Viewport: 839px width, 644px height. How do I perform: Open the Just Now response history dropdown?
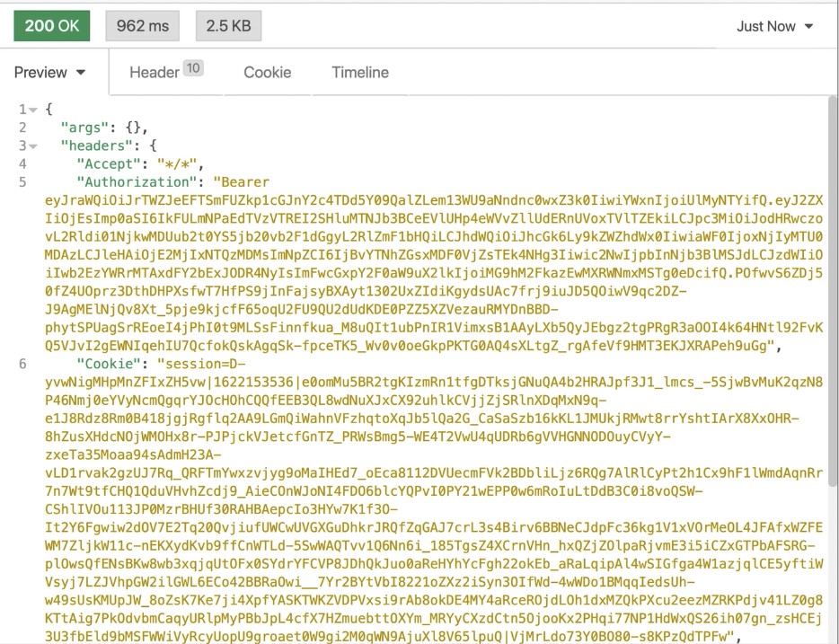tap(774, 26)
